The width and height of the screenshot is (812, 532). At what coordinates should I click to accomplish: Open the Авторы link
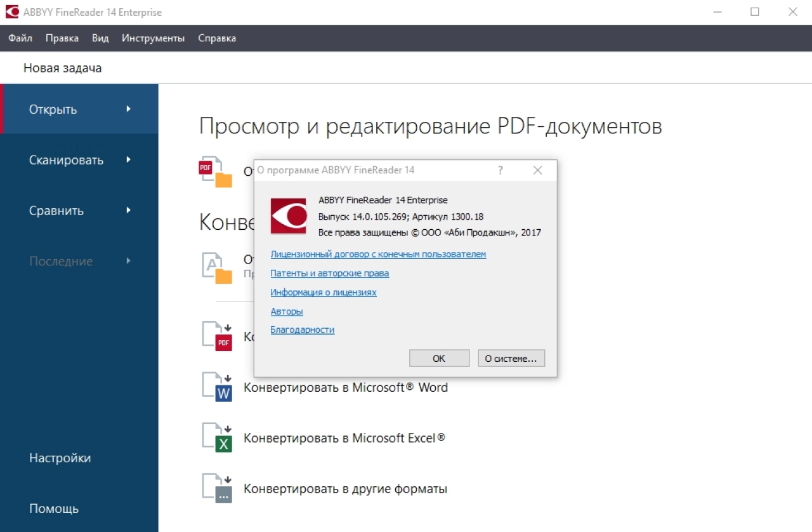(286, 311)
